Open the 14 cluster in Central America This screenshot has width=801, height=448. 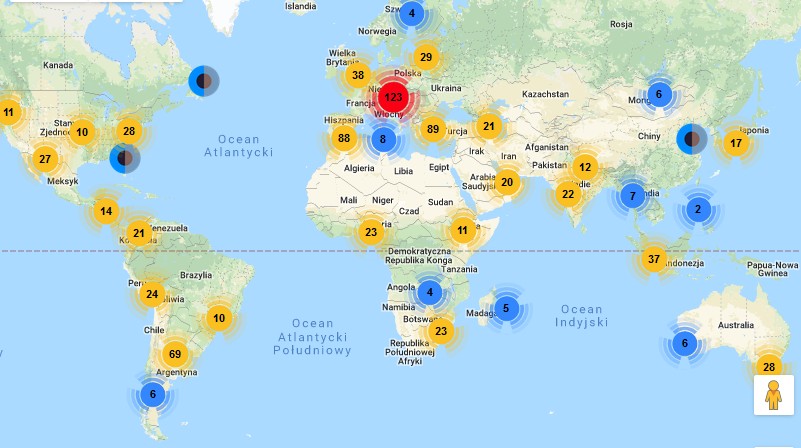click(x=106, y=211)
